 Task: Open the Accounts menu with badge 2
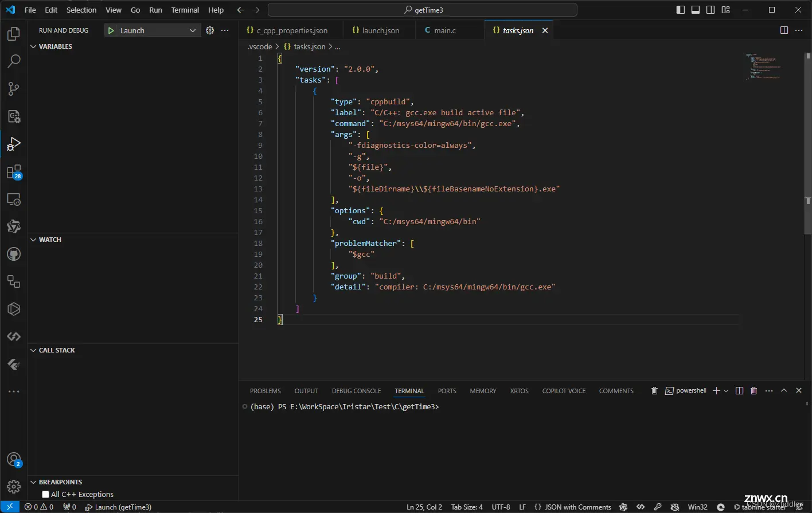pos(14,460)
